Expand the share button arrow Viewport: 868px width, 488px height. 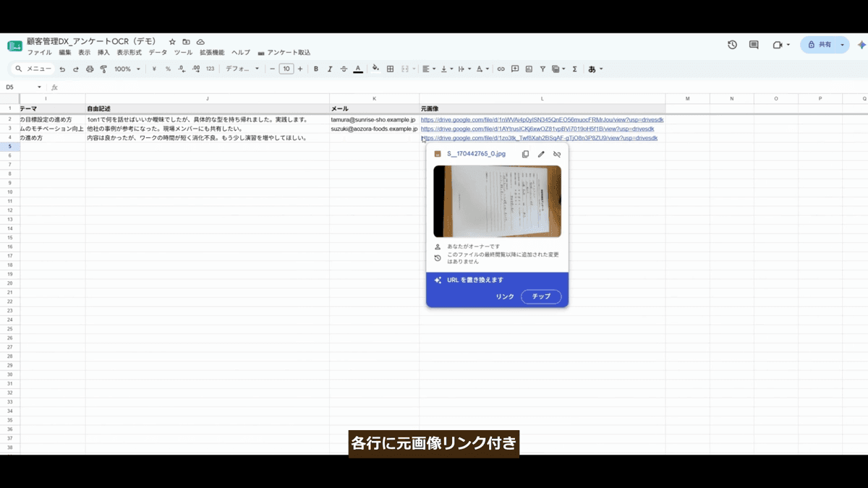point(842,45)
